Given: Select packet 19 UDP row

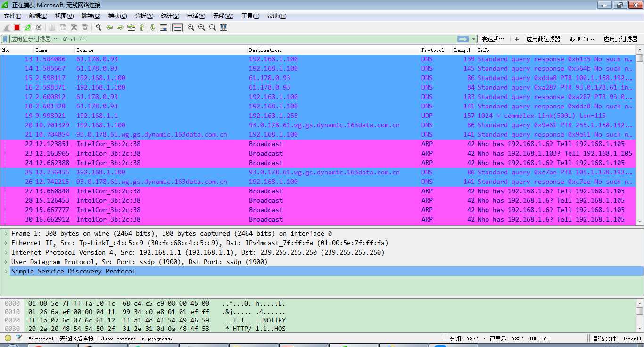Looking at the screenshot, I should (318, 116).
